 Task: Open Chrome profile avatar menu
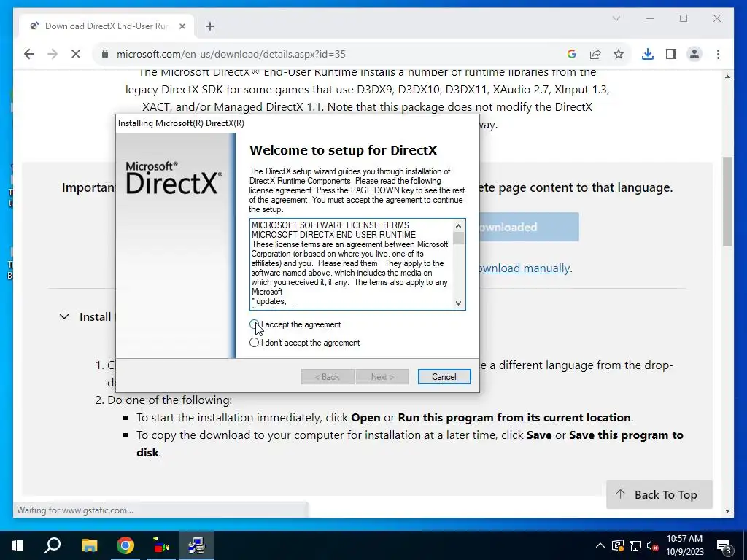tap(694, 54)
